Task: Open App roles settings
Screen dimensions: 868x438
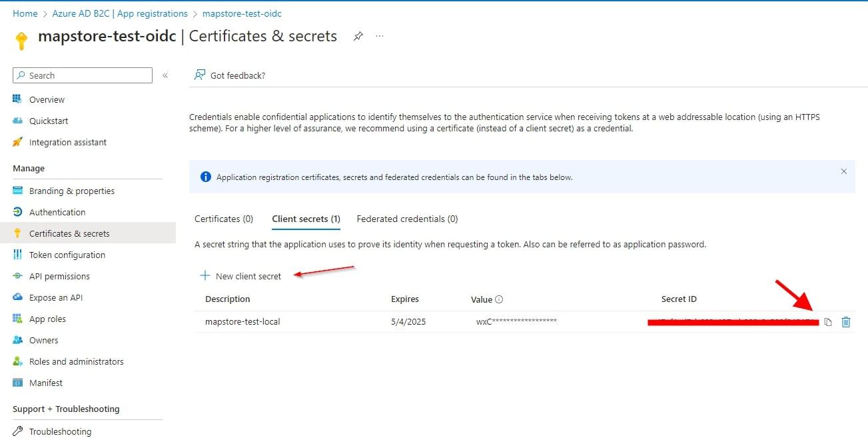Action: (50, 319)
